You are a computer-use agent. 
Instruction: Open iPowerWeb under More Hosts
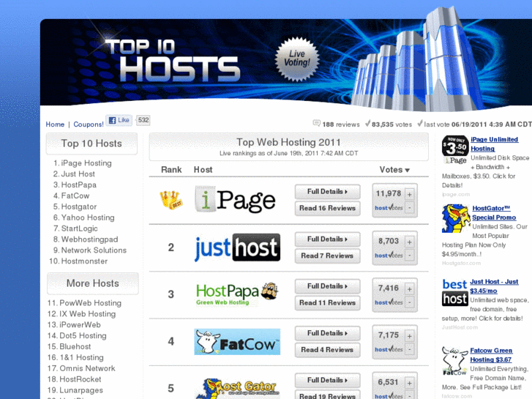pyautogui.click(x=80, y=324)
